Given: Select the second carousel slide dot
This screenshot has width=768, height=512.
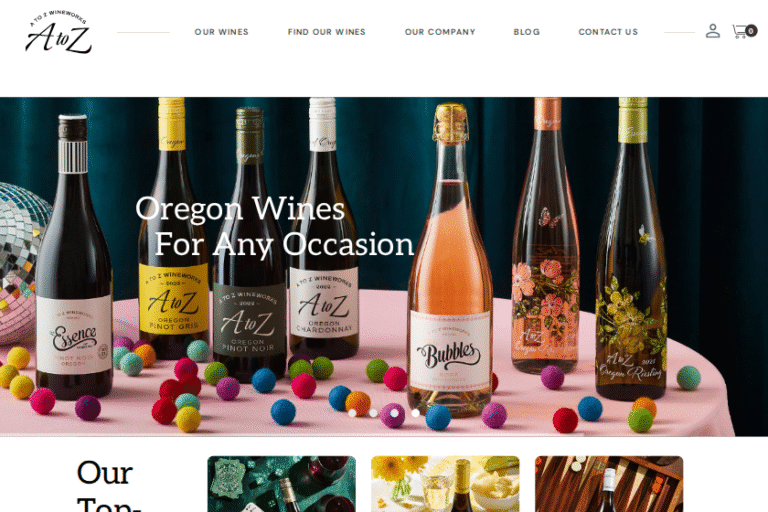Looking at the screenshot, I should coord(373,413).
